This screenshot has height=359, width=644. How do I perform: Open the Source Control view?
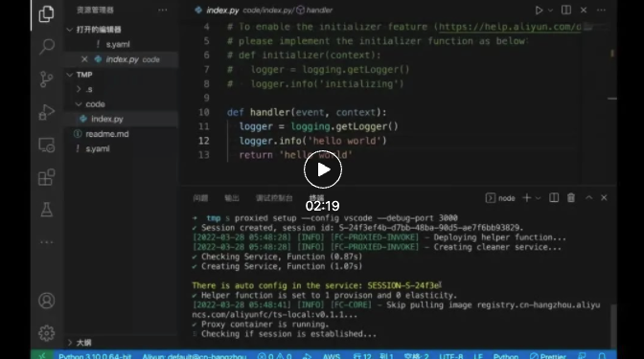[x=46, y=79]
